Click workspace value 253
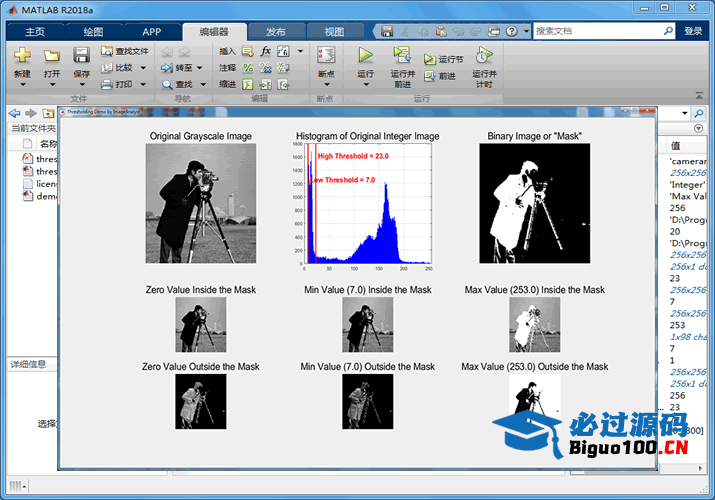 click(x=677, y=325)
